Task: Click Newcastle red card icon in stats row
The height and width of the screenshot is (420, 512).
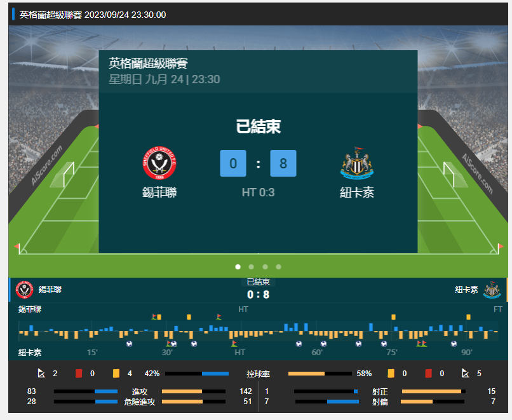Action: [428, 373]
